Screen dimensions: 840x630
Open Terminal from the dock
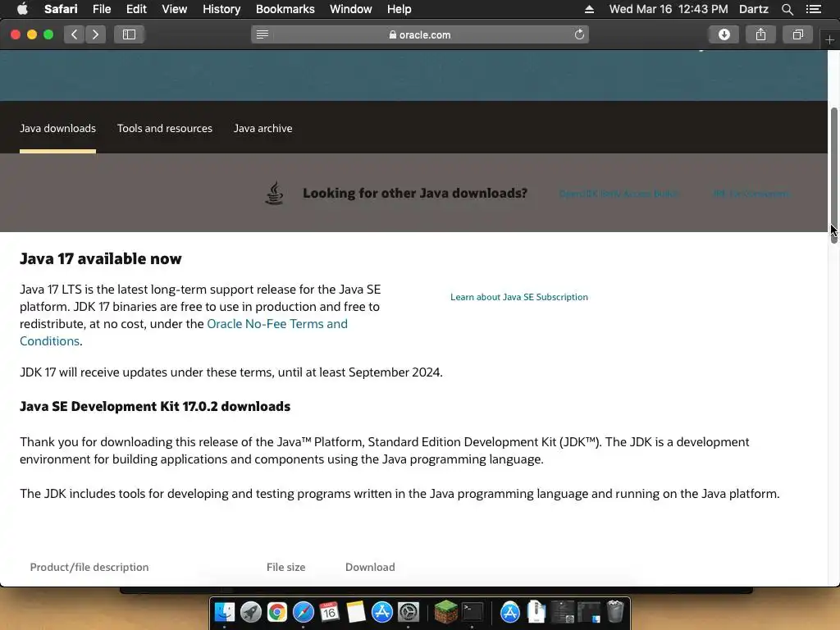[472, 612]
